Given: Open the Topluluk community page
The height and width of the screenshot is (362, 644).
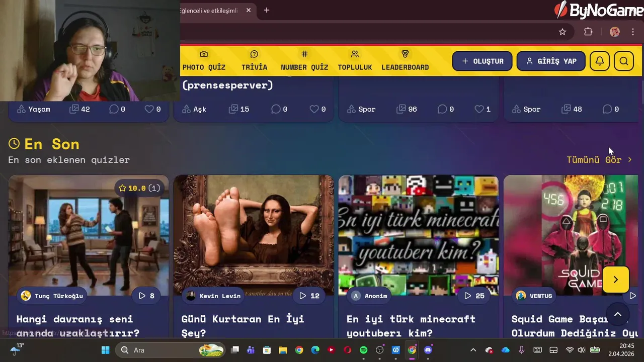Looking at the screenshot, I should pyautogui.click(x=355, y=61).
